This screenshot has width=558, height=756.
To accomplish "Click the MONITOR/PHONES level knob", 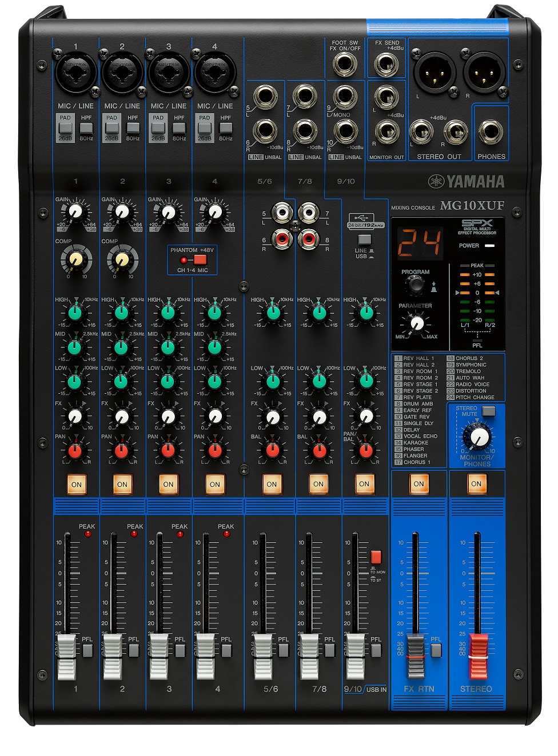I will (478, 437).
